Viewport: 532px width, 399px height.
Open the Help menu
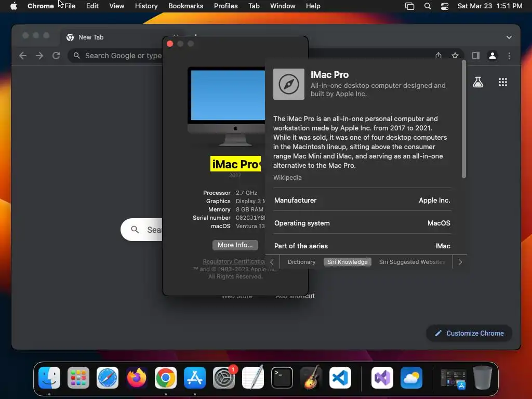coord(313,6)
